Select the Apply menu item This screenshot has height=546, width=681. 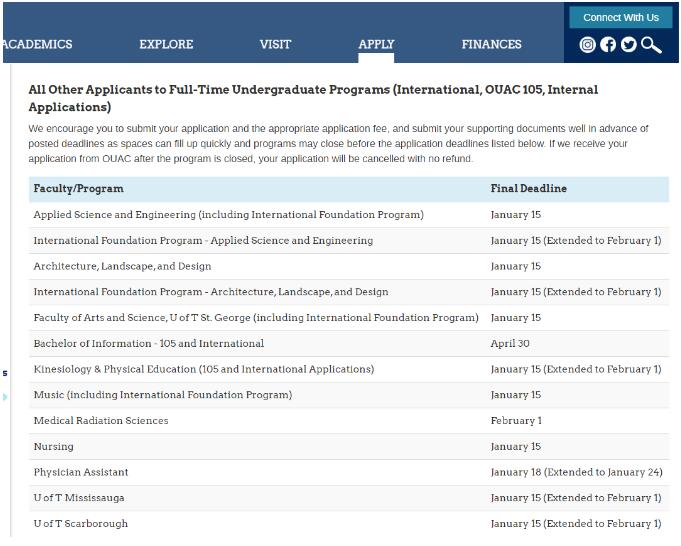pos(376,45)
